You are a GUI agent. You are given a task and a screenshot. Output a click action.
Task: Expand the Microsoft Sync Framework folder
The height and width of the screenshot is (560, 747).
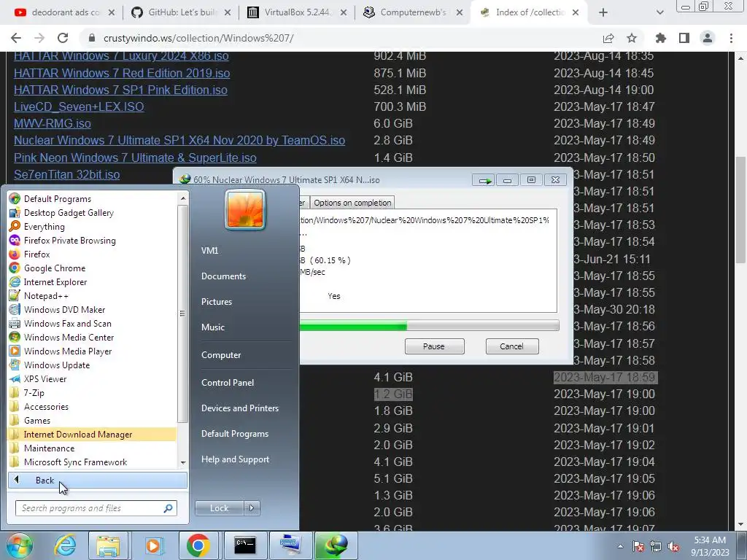pos(92,462)
